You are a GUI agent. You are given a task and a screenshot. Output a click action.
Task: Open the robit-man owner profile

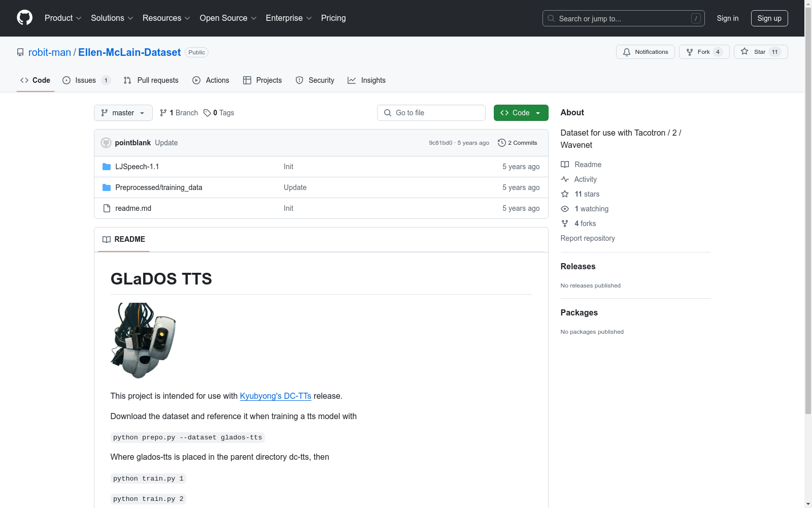50,52
